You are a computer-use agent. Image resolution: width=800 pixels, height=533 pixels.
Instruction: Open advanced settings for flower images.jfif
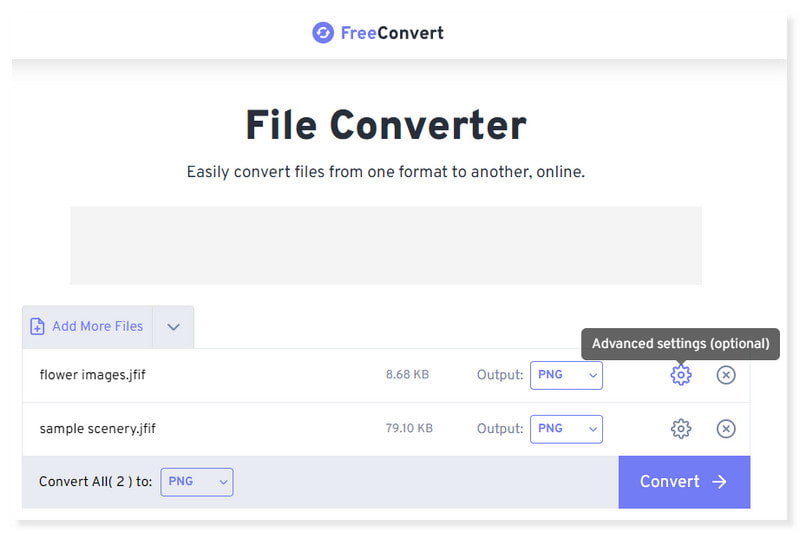tap(681, 375)
